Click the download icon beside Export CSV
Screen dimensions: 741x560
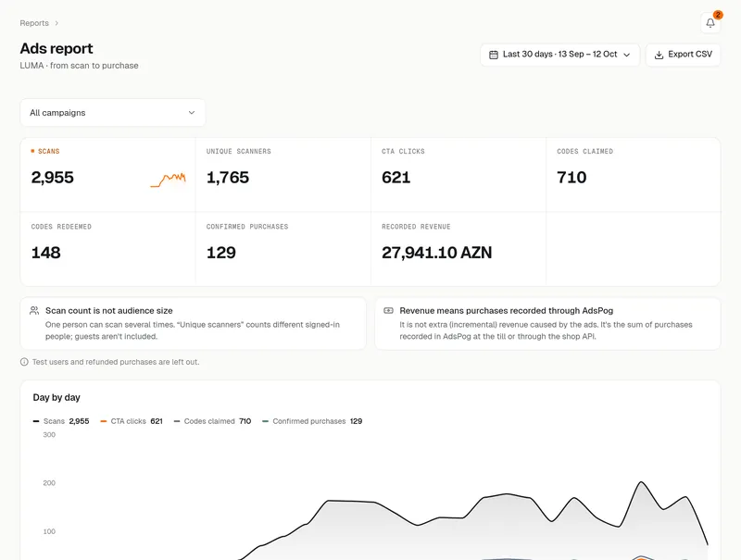[659, 55]
